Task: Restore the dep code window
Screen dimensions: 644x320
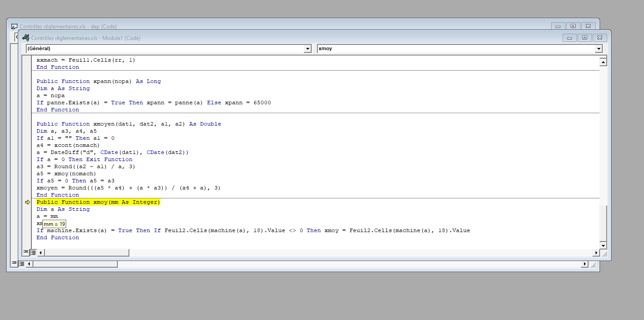Action: coord(573,26)
